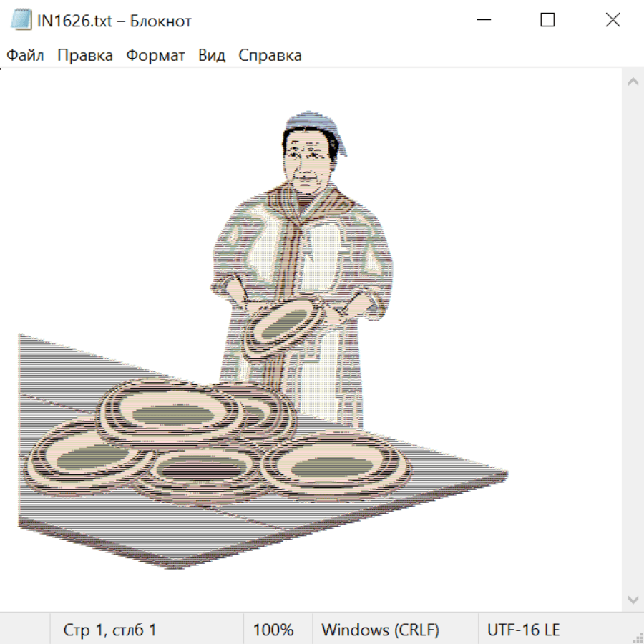Viewport: 644px width, 644px height.
Task: Click the plate held by the man
Action: tap(286, 322)
